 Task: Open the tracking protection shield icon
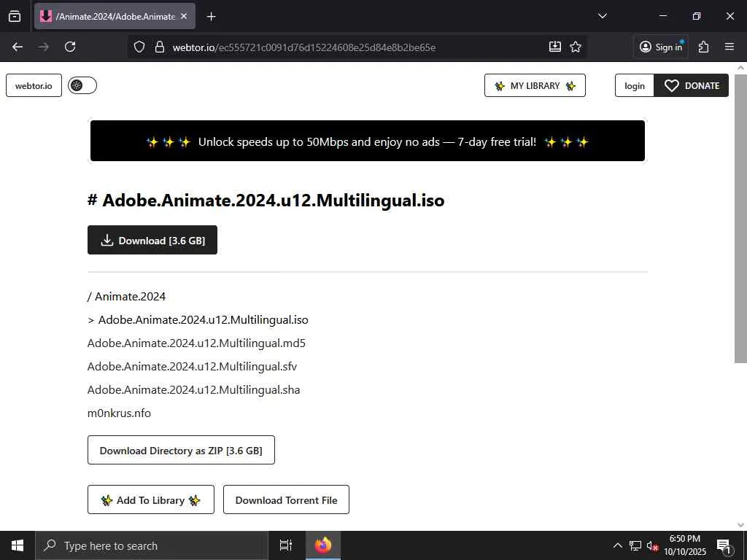tap(139, 47)
